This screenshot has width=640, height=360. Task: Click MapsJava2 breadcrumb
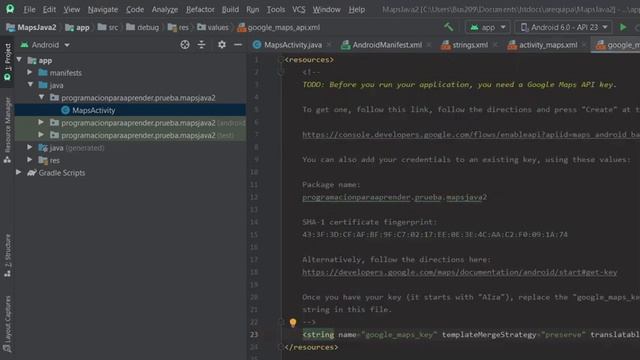click(x=31, y=27)
